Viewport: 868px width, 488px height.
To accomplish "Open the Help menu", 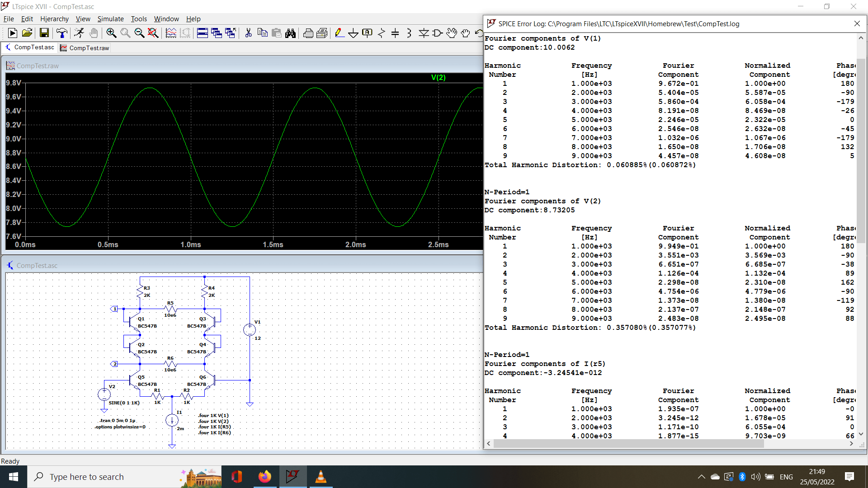I will point(193,19).
